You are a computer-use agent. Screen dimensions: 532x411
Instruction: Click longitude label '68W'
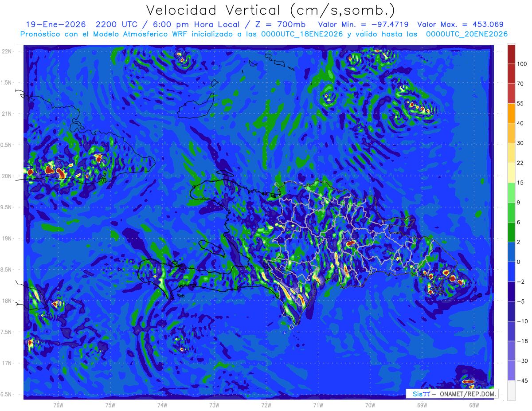point(473,405)
